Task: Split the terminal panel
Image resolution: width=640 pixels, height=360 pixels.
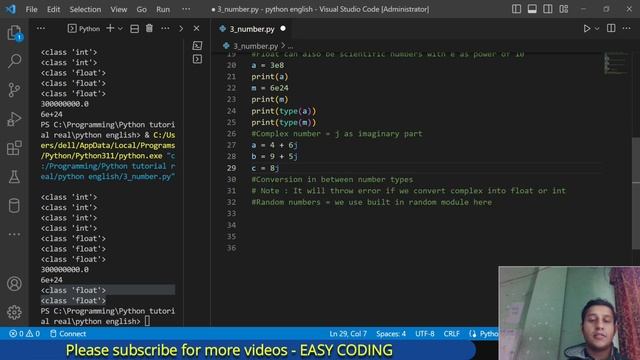Action: (x=134, y=29)
